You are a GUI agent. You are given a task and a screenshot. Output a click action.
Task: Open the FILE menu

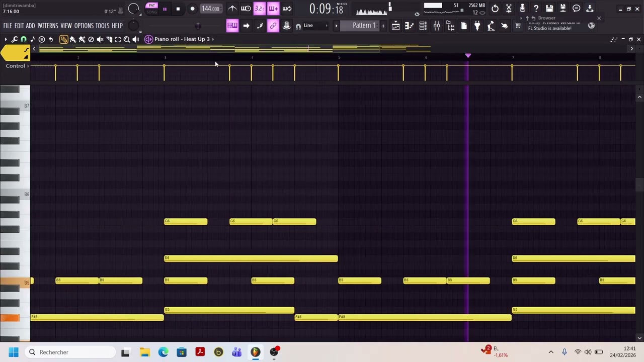[x=8, y=26]
